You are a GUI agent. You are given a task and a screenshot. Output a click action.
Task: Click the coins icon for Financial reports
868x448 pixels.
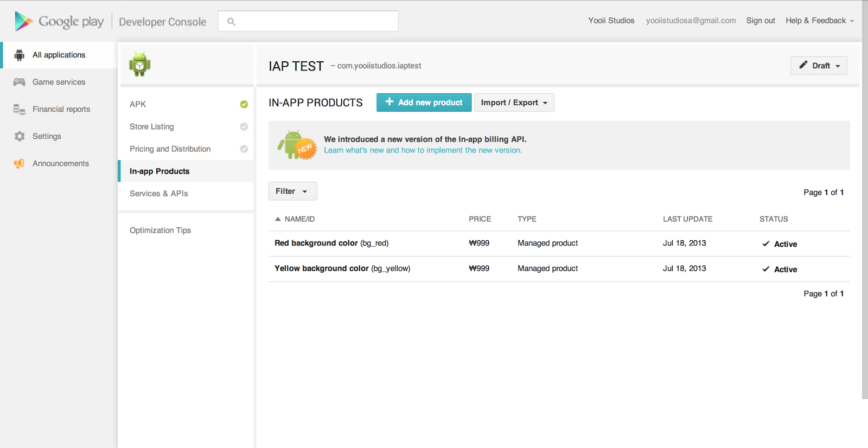pos(20,109)
